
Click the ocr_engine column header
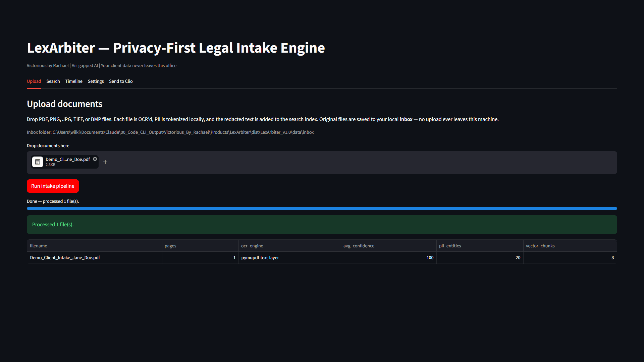[289, 246]
